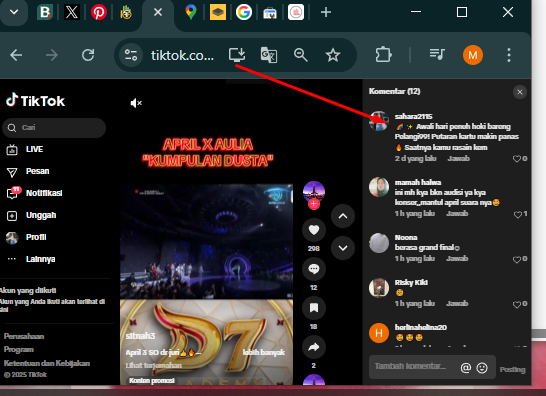Open the extensions puzzle icon
This screenshot has width=546, height=396.
point(383,55)
